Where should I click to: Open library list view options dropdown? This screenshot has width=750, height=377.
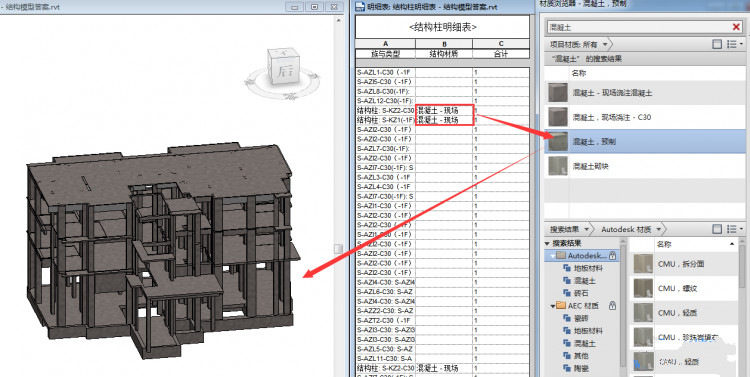point(735,229)
